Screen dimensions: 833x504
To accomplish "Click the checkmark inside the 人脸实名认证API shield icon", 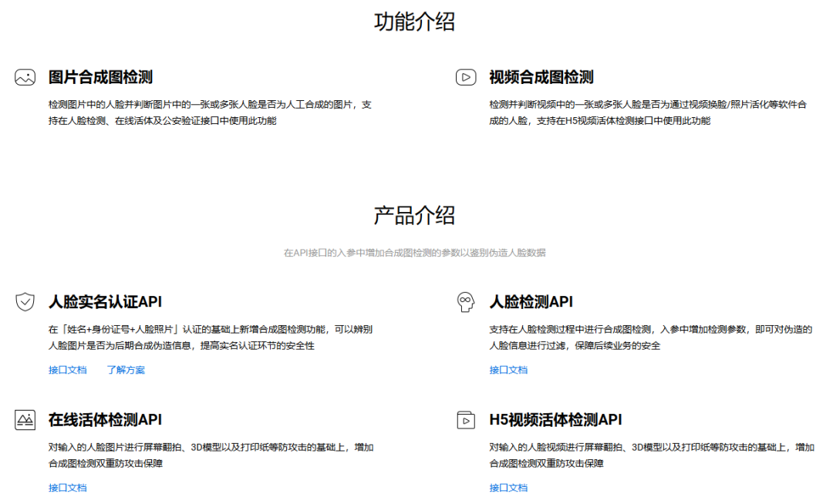I will (25, 302).
